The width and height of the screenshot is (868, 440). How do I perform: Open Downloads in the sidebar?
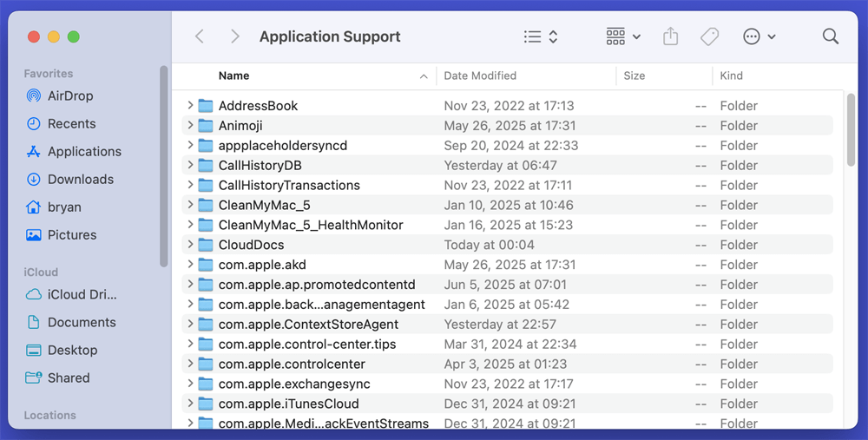(x=69, y=179)
